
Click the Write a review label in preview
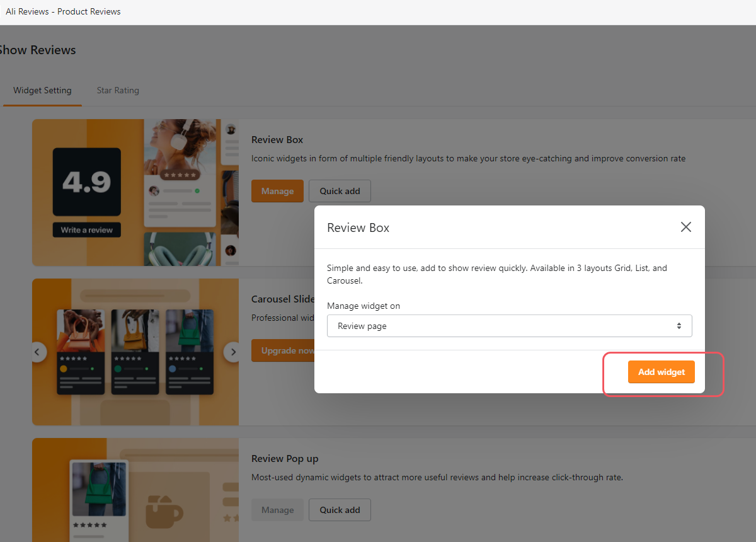pyautogui.click(x=87, y=230)
